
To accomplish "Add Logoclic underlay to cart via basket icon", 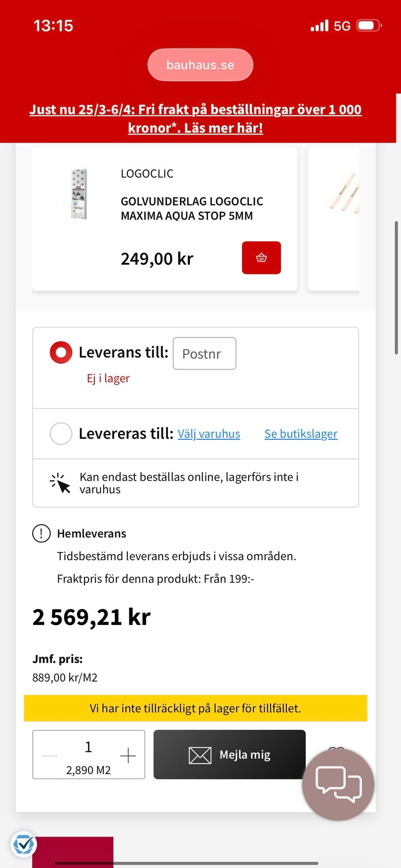I will (x=261, y=258).
